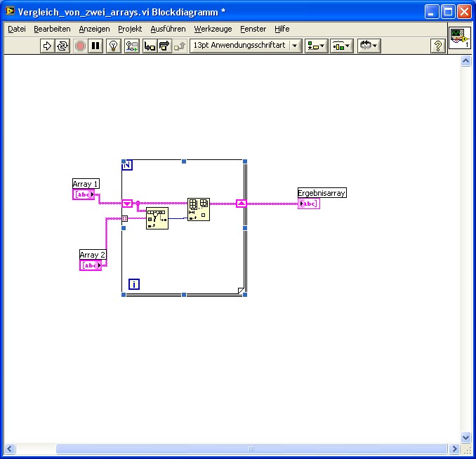
Task: Close the Blockdiagramm window
Action: click(464, 12)
